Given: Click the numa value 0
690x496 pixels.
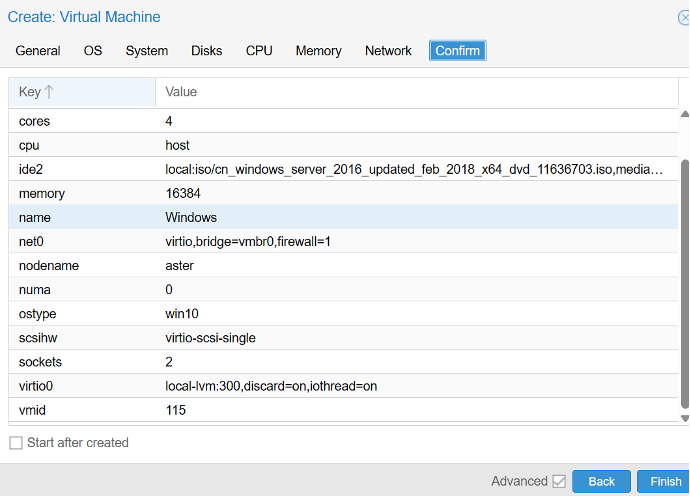Looking at the screenshot, I should pos(169,290).
